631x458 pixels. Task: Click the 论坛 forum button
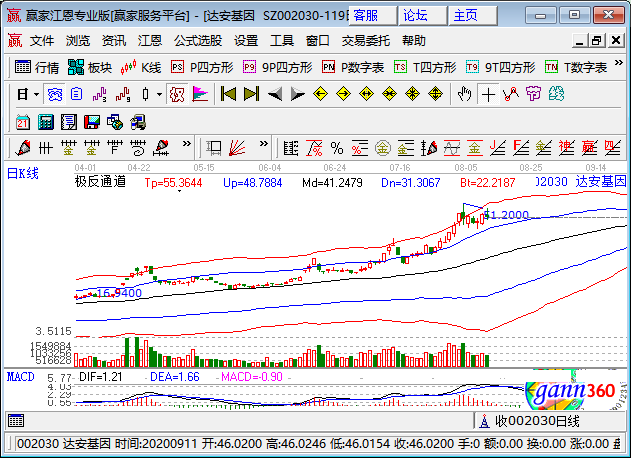pos(423,16)
